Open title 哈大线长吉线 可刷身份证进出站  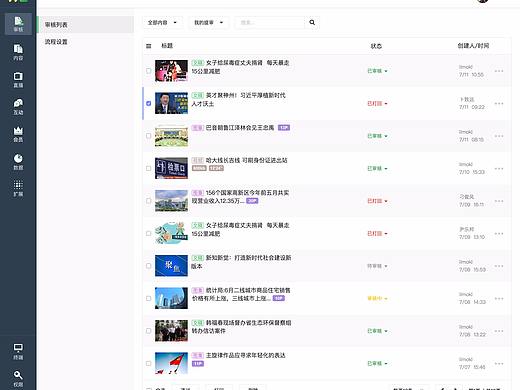coord(247,160)
